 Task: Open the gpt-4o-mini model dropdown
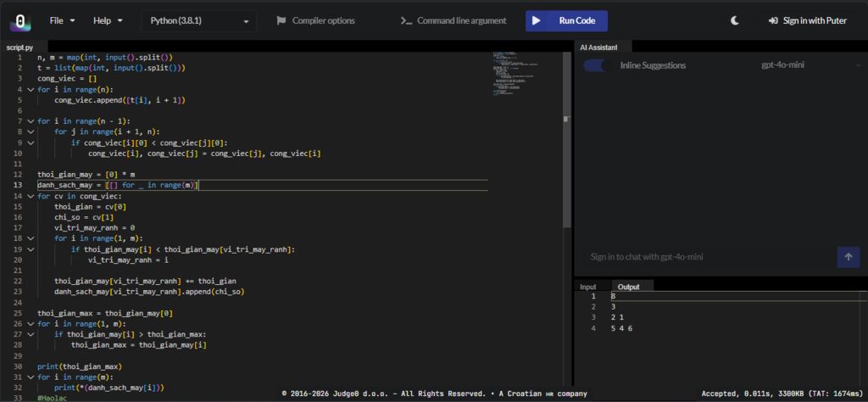click(810, 65)
